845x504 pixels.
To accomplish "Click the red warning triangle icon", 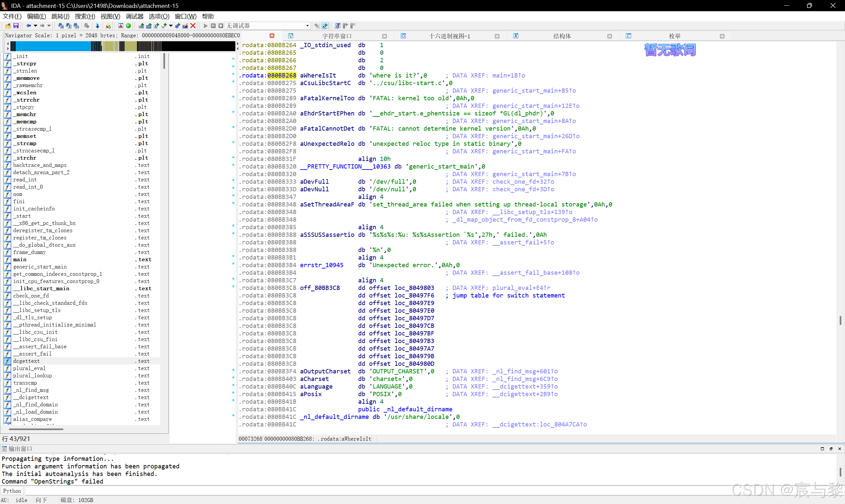I will [x=120, y=26].
